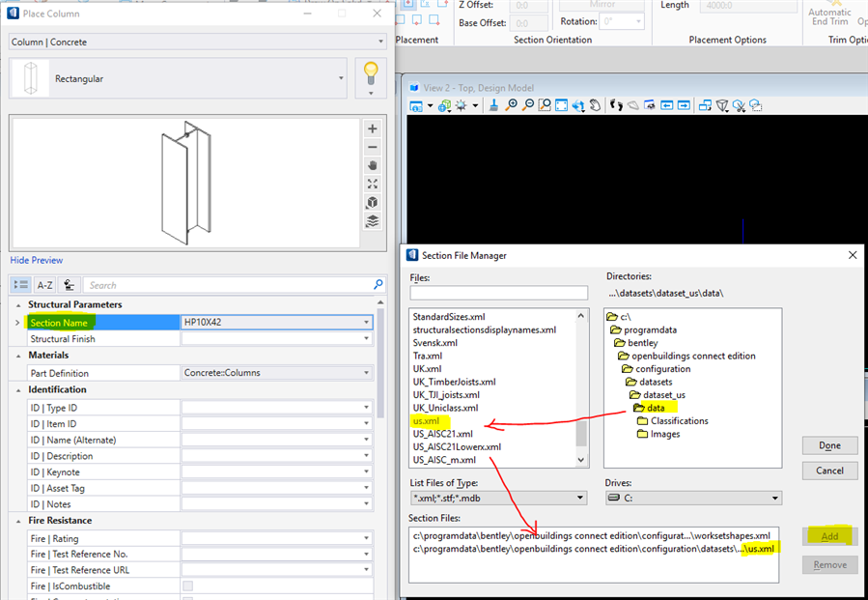868x600 pixels.
Task: Switch properties to A-Z alphabetical sorting
Action: [x=44, y=285]
